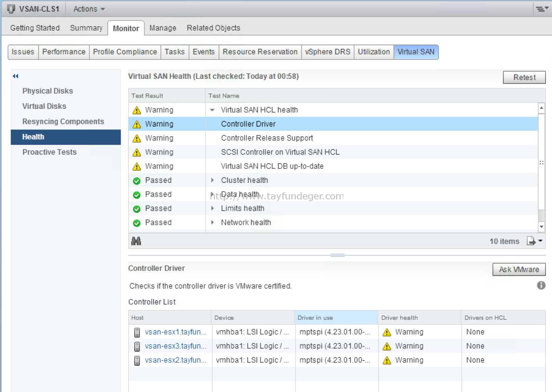552x392 pixels.
Task: Expand the Network health group
Action: tap(212, 222)
